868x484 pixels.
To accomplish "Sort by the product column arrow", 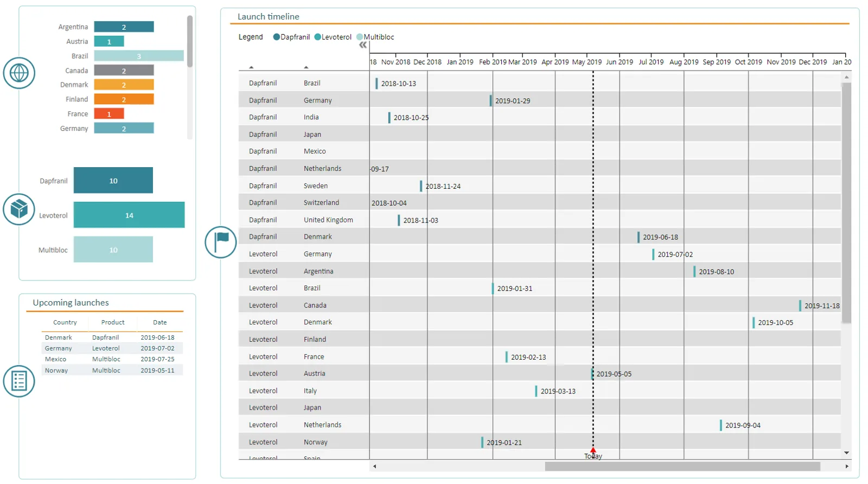I will pyautogui.click(x=251, y=67).
